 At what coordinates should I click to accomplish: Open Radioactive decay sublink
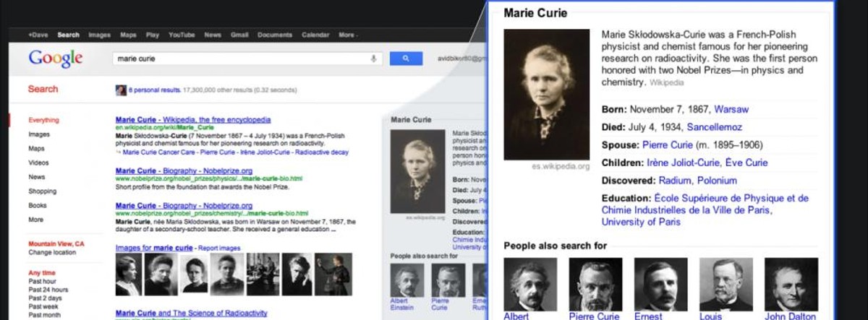click(323, 152)
